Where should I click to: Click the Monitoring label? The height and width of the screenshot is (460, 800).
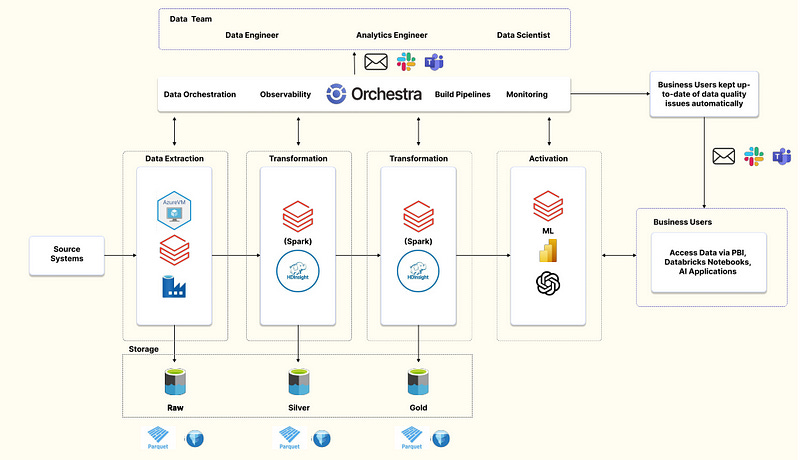click(527, 94)
